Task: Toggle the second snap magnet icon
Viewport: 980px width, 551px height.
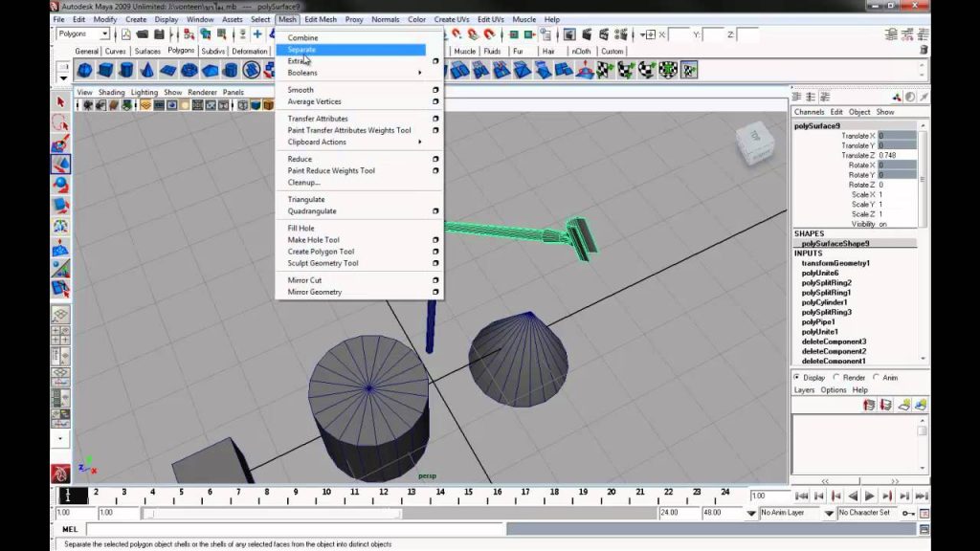Action: 473,34
